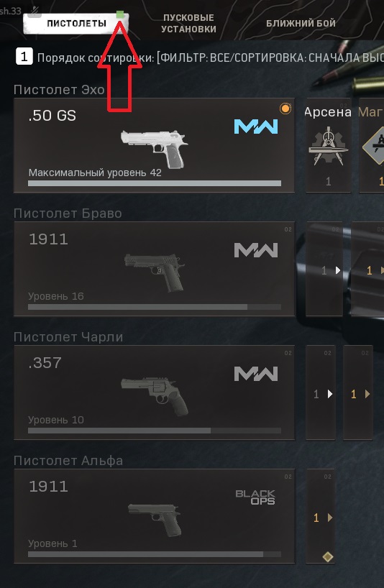
Task: Expand white arrow next to .357
Action: pyautogui.click(x=330, y=394)
